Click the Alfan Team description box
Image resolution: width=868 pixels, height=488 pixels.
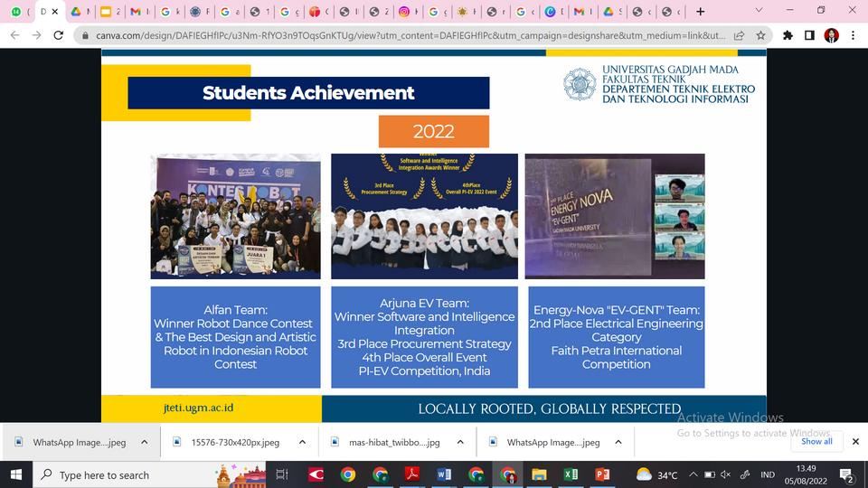[x=235, y=337]
